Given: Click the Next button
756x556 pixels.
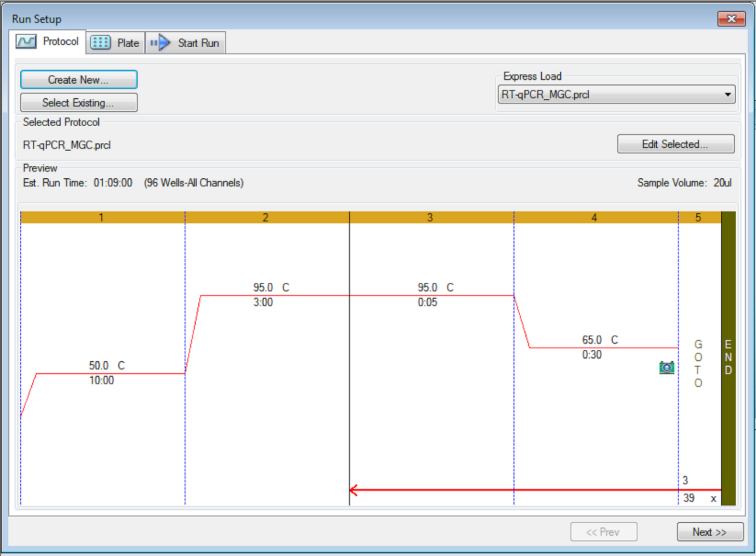Looking at the screenshot, I should [710, 532].
